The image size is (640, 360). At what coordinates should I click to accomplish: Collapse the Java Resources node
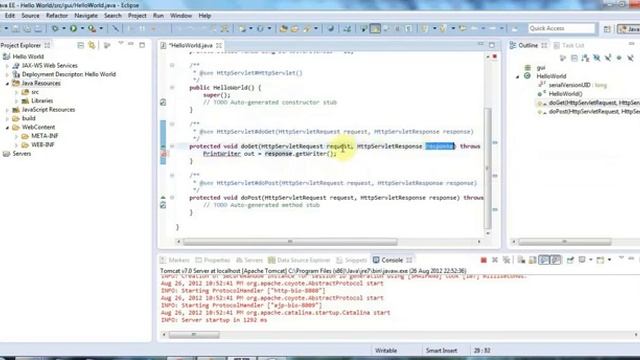point(7,83)
